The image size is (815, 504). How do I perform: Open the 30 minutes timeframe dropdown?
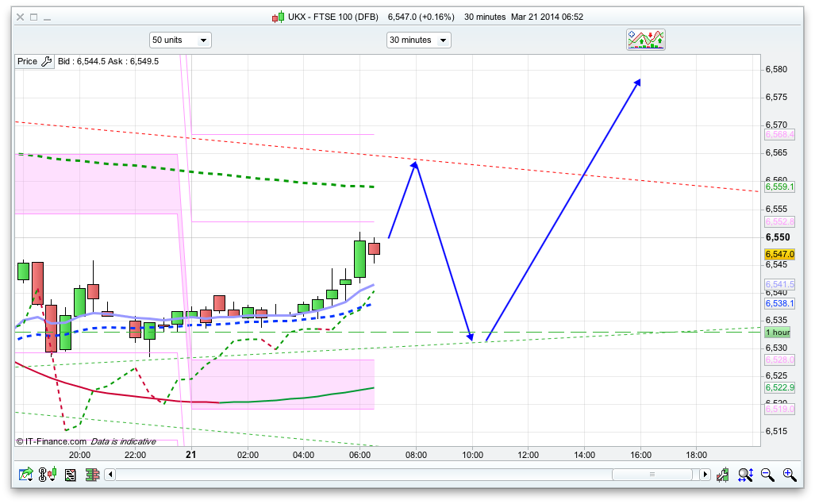click(418, 40)
